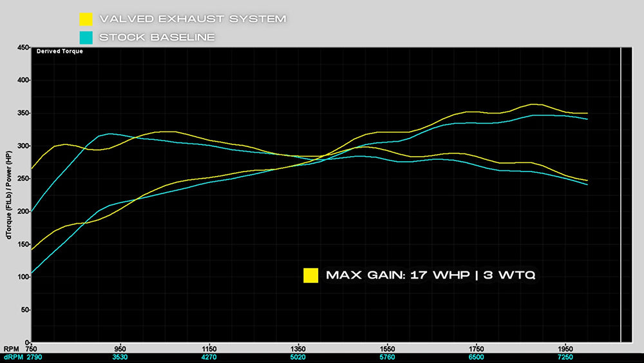Viewport: 644px width, 363px height.
Task: Select the 'VALVED EXHAUST SYSTEM' legend label
Action: point(193,19)
